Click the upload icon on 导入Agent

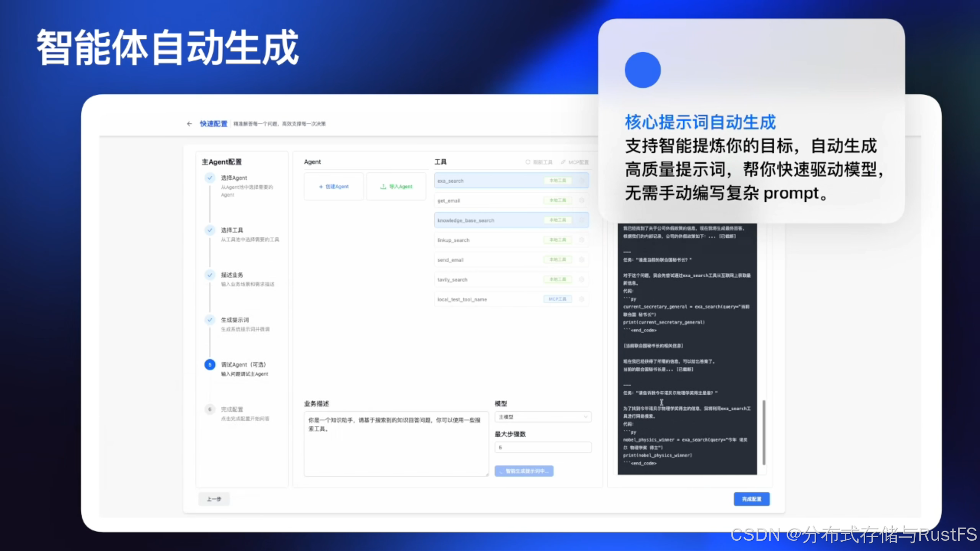point(383,187)
